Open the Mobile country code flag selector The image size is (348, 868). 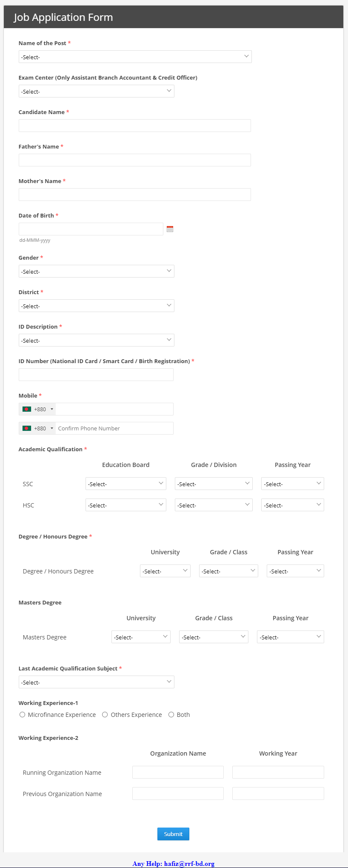(37, 409)
